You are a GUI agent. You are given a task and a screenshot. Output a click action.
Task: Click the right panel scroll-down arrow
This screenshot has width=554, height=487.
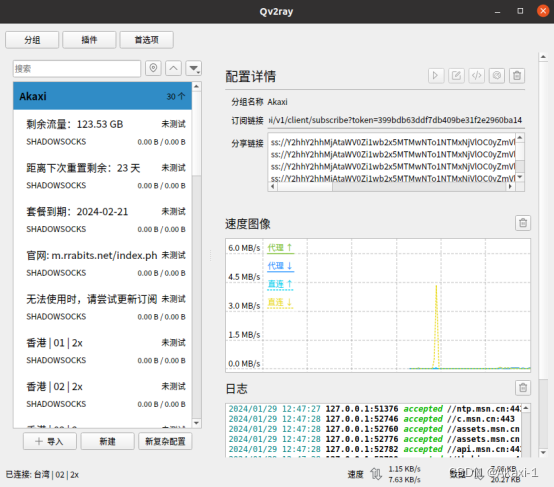[543, 453]
